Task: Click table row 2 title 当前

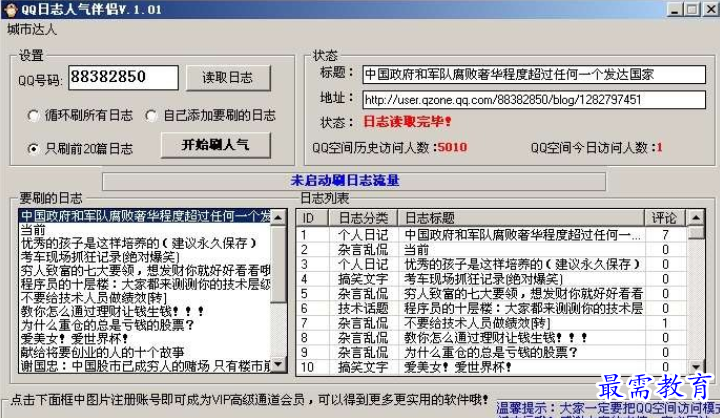Action: click(416, 250)
